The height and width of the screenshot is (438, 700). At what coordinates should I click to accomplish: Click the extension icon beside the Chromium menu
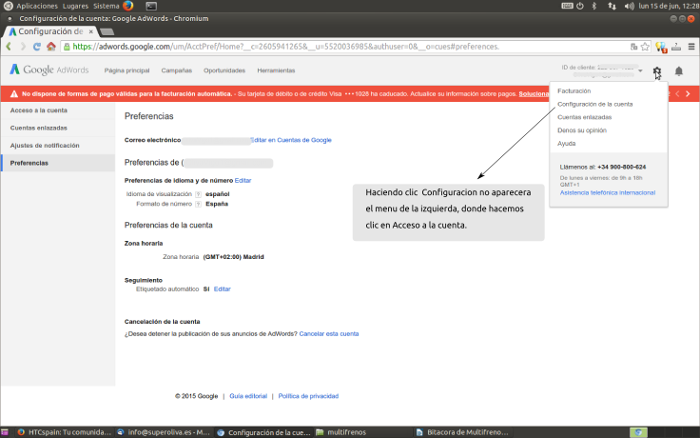(676, 46)
